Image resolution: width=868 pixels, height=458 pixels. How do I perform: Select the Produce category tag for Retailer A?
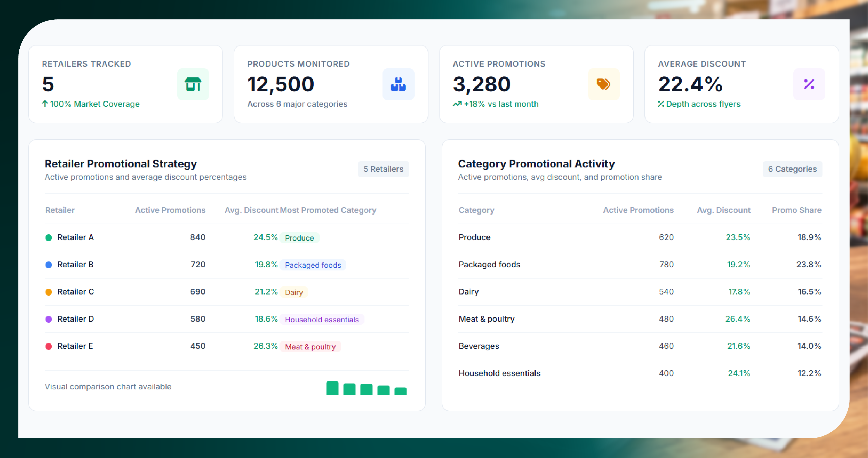pos(300,238)
